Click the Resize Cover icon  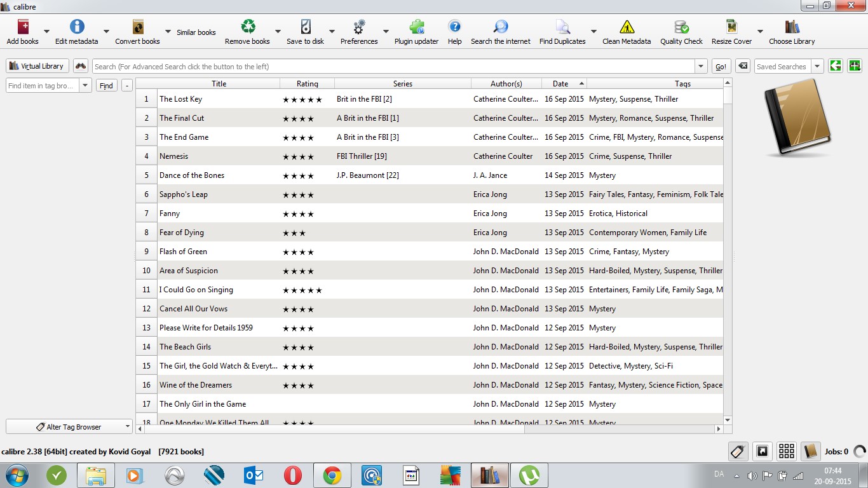coord(732,27)
